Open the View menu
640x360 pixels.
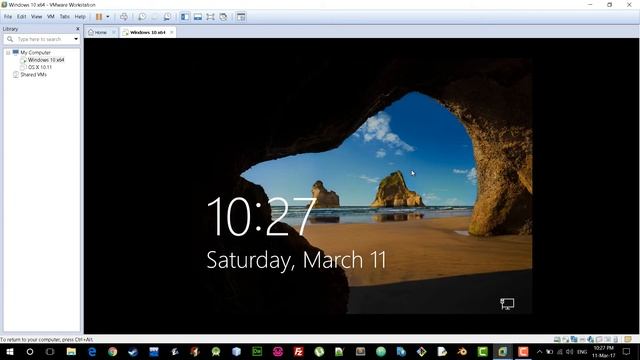pyautogui.click(x=37, y=17)
